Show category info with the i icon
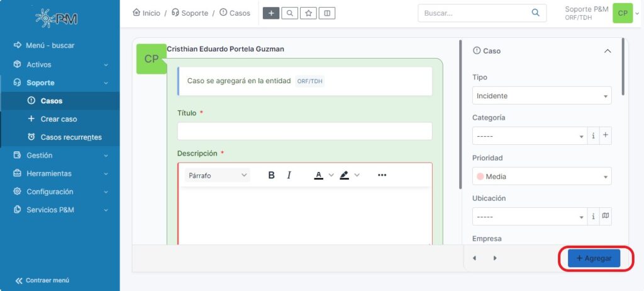 (x=593, y=135)
